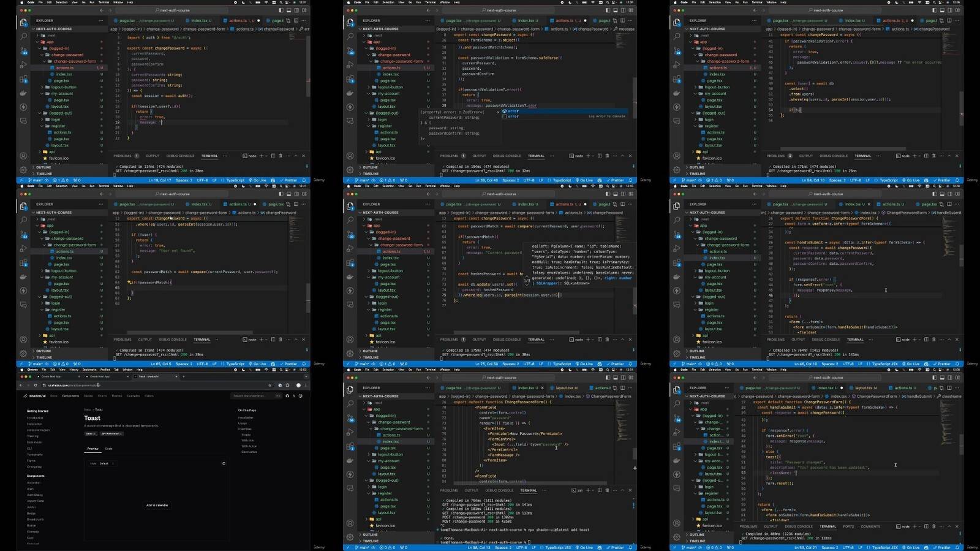Click copy icon in Toast preview box
980x551 pixels.
(224, 463)
